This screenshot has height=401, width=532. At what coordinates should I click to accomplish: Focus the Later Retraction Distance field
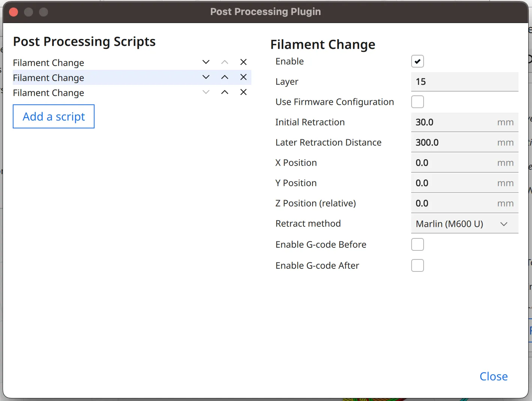tap(454, 143)
